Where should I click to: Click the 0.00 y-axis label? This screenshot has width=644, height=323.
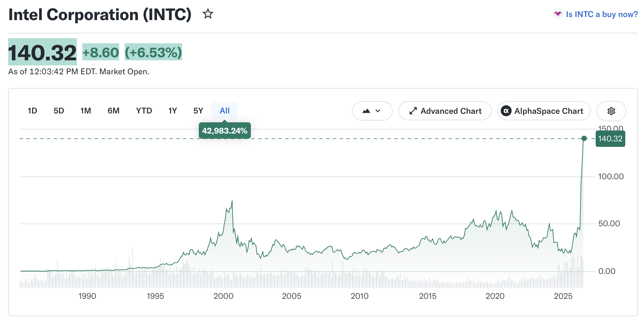(x=607, y=271)
